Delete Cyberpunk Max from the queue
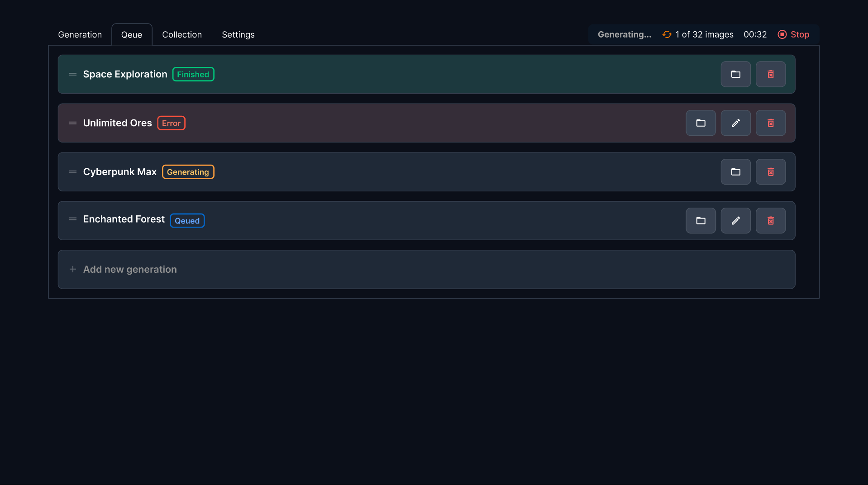 pyautogui.click(x=770, y=171)
